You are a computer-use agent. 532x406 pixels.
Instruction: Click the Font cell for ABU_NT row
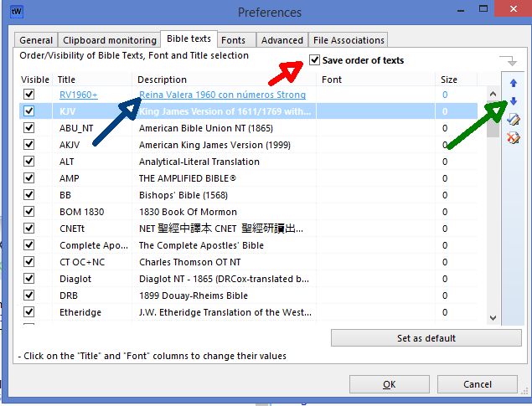[375, 128]
